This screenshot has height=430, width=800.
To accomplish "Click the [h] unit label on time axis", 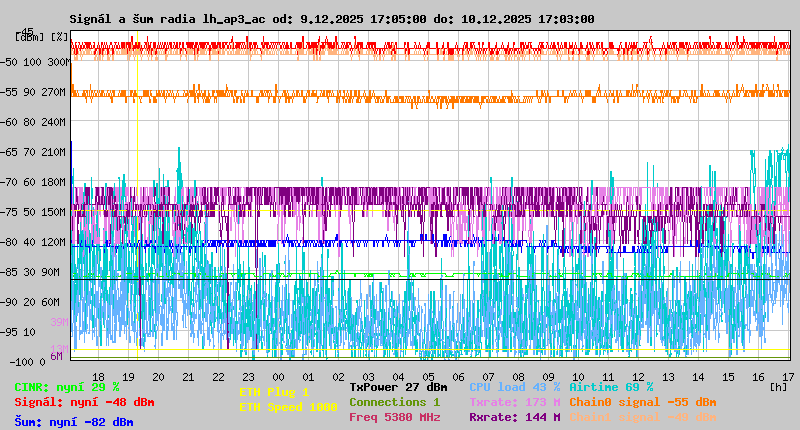I will pos(778,386).
